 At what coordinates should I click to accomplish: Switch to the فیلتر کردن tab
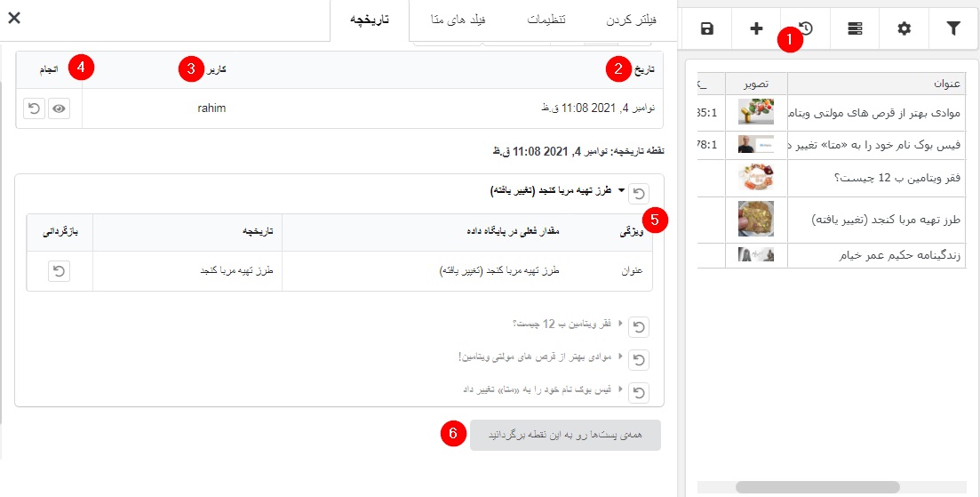click(636, 20)
